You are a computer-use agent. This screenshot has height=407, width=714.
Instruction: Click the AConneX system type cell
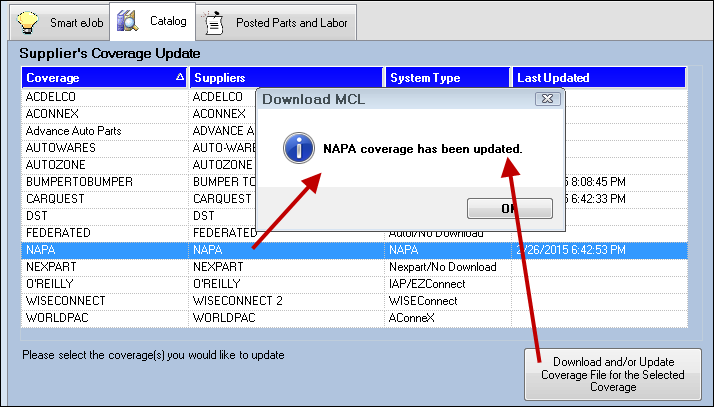click(448, 318)
